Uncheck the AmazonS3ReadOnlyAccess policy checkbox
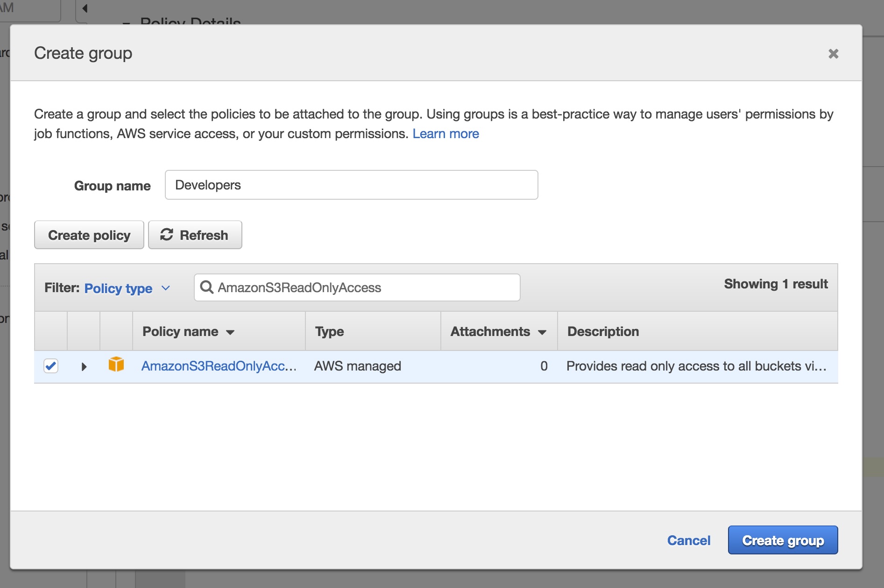This screenshot has height=588, width=884. click(x=51, y=366)
